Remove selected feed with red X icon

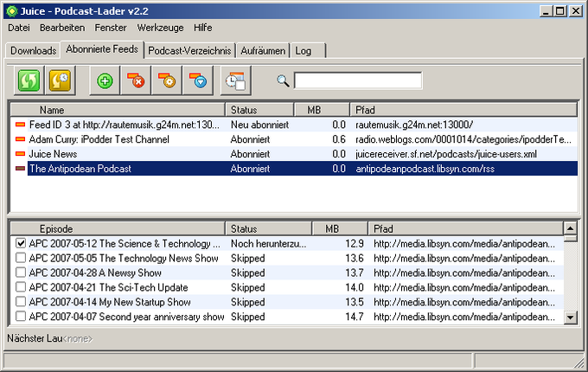point(136,80)
